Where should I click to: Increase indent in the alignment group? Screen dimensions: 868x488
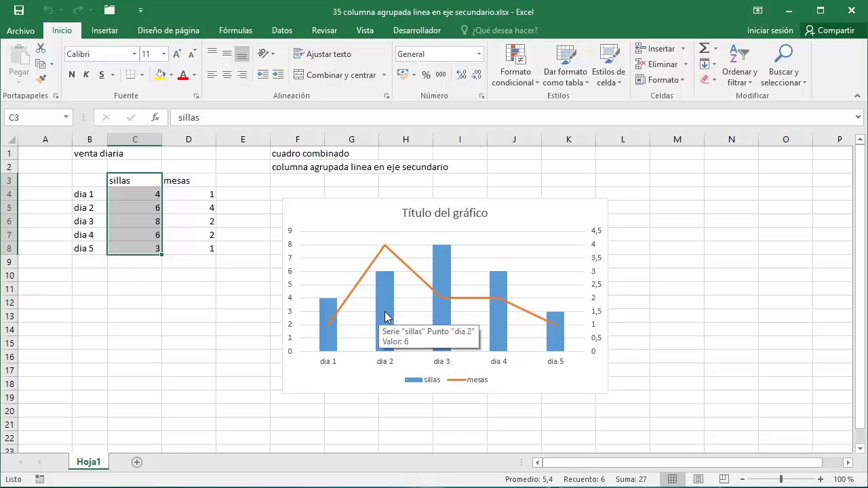tap(279, 75)
